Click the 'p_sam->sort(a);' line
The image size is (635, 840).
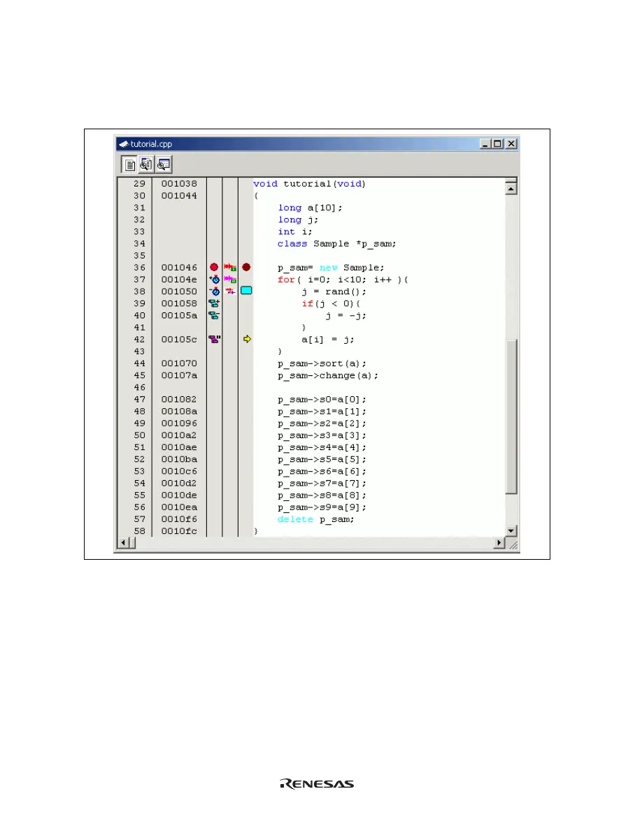(x=322, y=363)
